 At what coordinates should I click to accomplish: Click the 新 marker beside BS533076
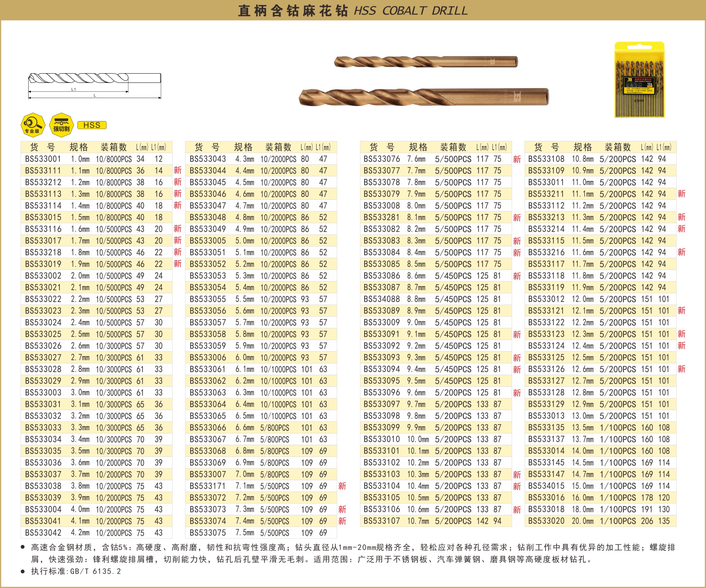(517, 159)
